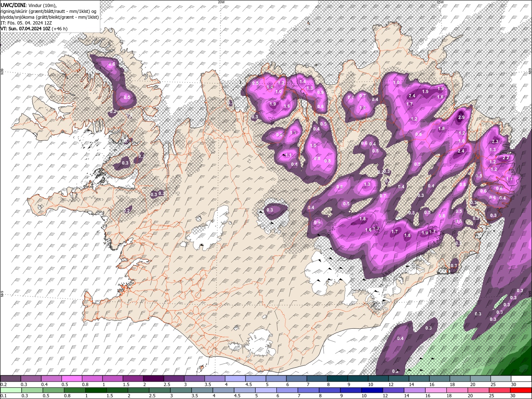Click the 'IT: Fös. 05. 04. 2024 12Z' line
This screenshot has width=532, height=399.
point(26,23)
